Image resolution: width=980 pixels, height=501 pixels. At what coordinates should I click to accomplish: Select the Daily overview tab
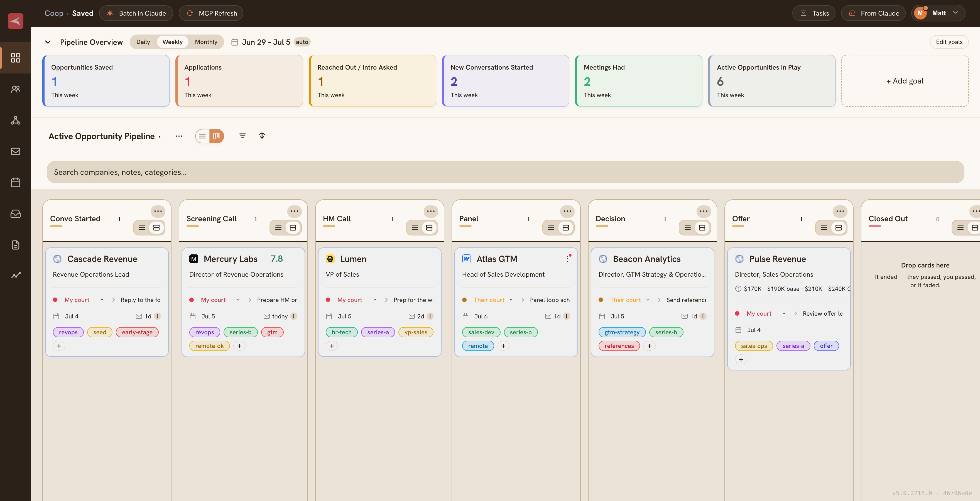143,42
